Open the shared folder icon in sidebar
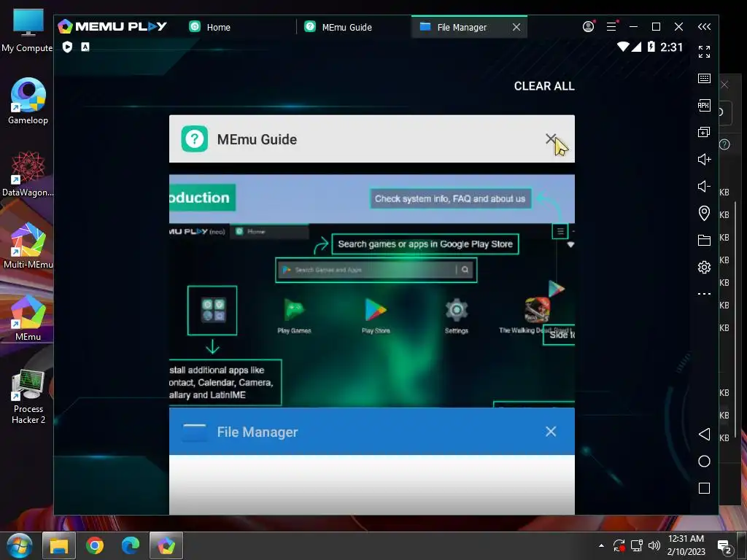 pos(704,240)
